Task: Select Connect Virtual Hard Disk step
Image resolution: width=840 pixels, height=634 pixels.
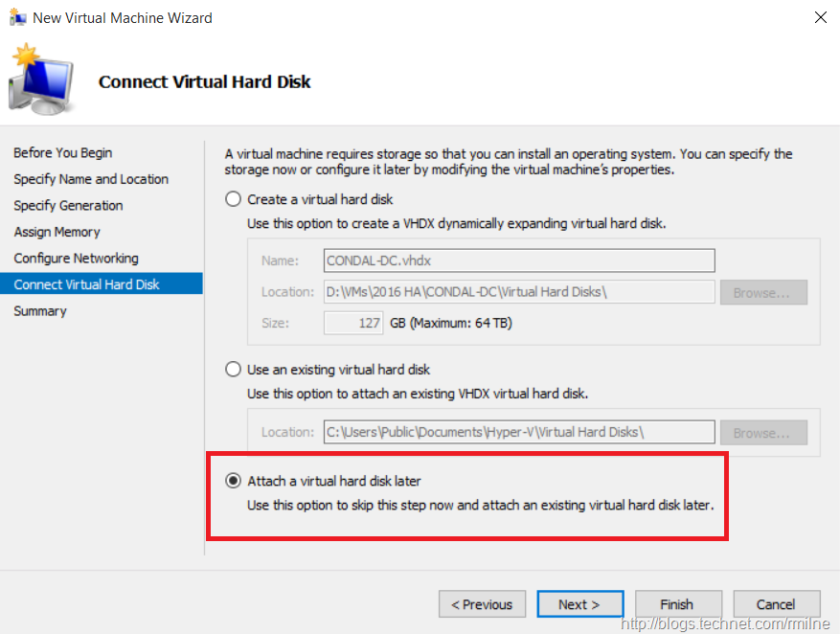Action: click(x=86, y=284)
